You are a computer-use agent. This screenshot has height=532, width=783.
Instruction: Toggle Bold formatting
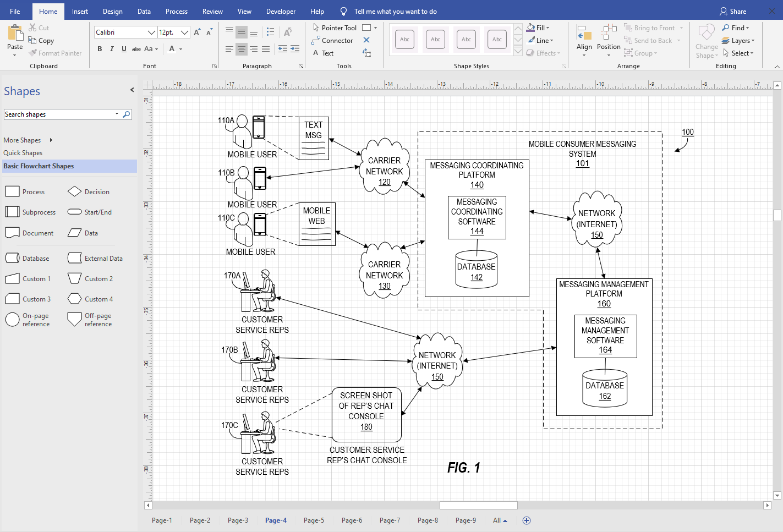(x=100, y=49)
